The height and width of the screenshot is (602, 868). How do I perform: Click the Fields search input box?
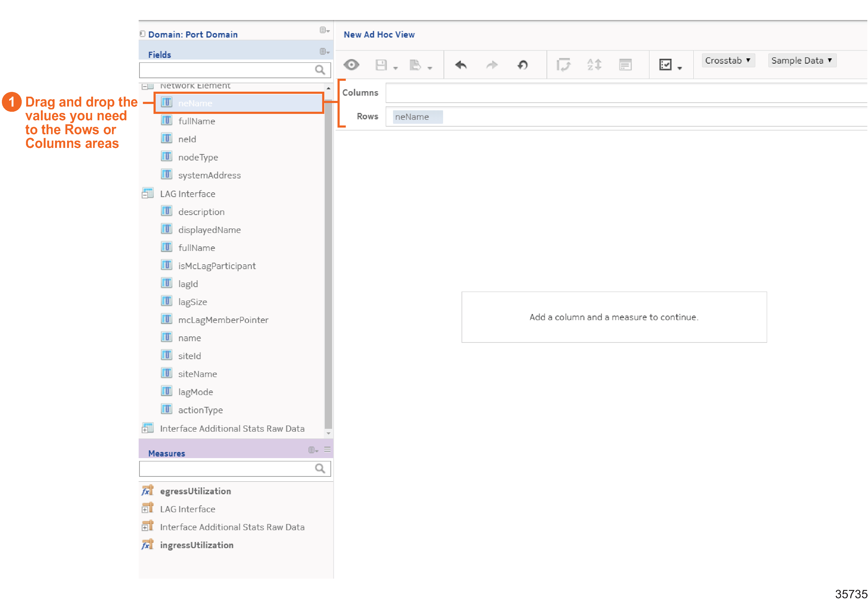[226, 70]
